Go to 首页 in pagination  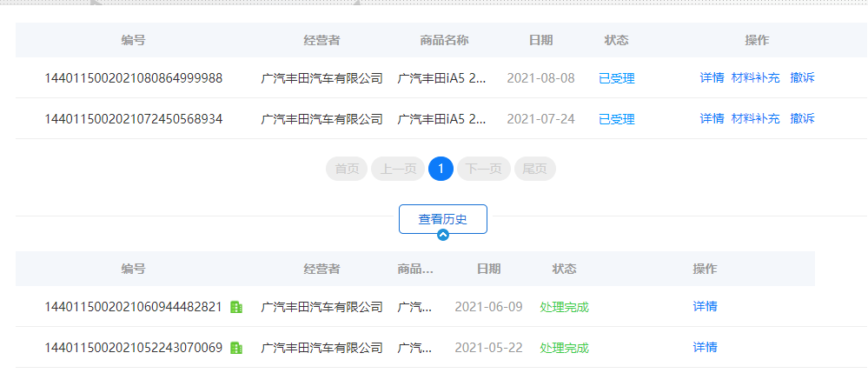[347, 169]
